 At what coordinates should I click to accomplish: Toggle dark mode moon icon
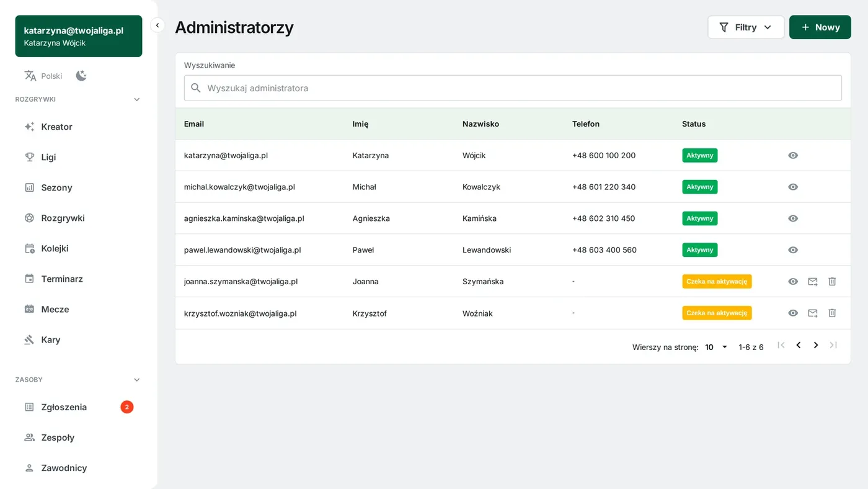[81, 76]
